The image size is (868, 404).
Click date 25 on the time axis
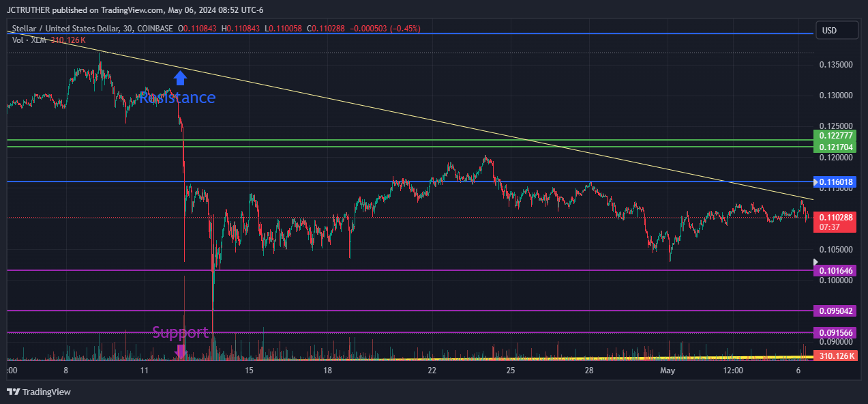[511, 371]
